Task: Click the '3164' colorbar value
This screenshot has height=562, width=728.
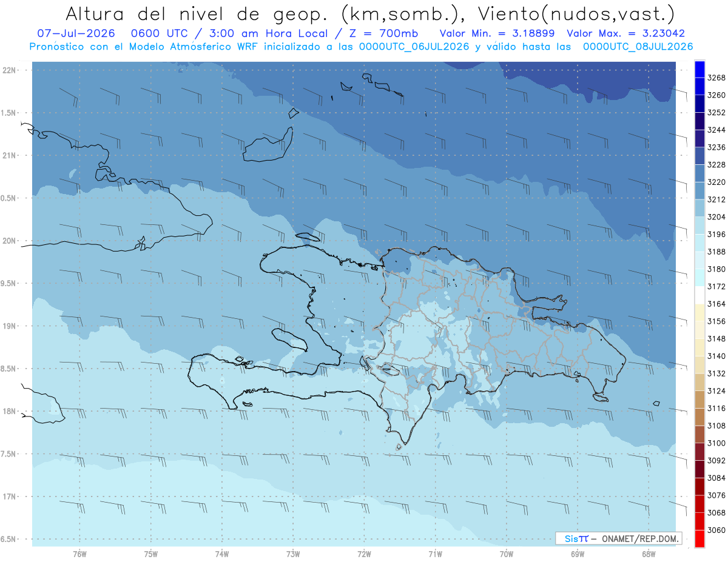Action: (716, 304)
